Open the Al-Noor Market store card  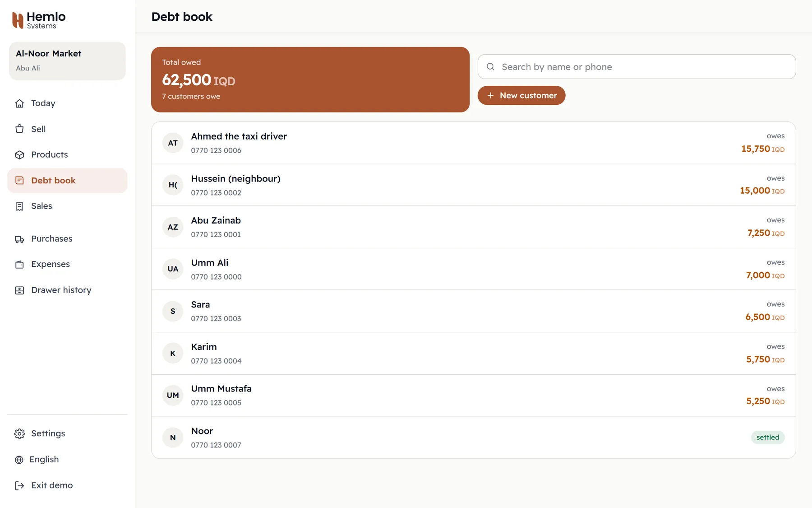[x=67, y=61]
